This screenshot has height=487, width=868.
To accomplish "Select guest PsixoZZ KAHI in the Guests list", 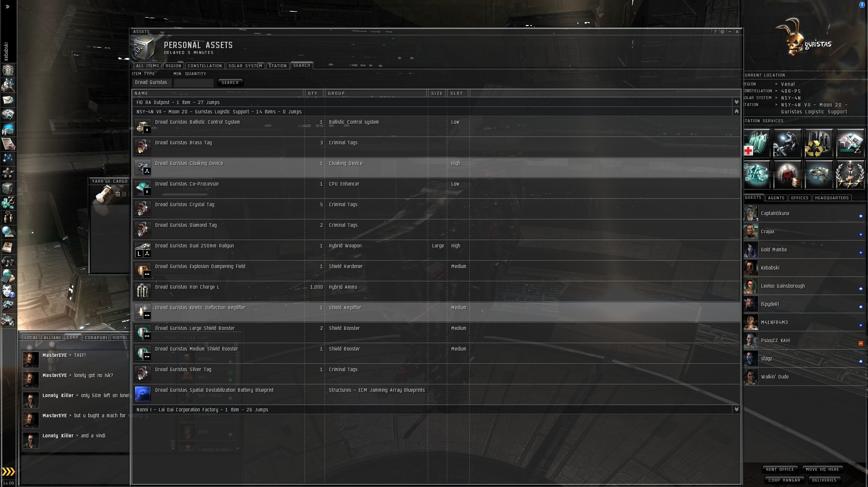I will click(804, 341).
